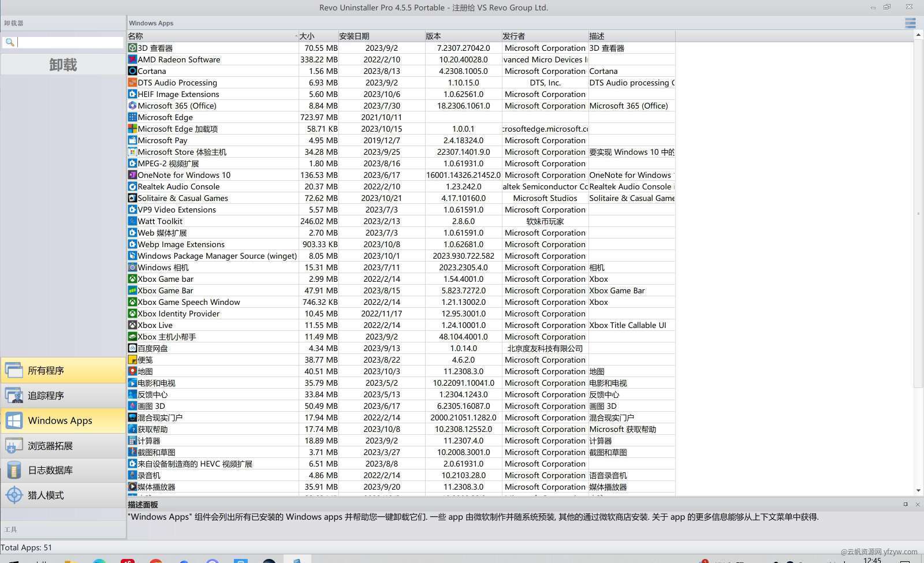
Task: Activate 猎人模式 hunter mode
Action: [63, 495]
